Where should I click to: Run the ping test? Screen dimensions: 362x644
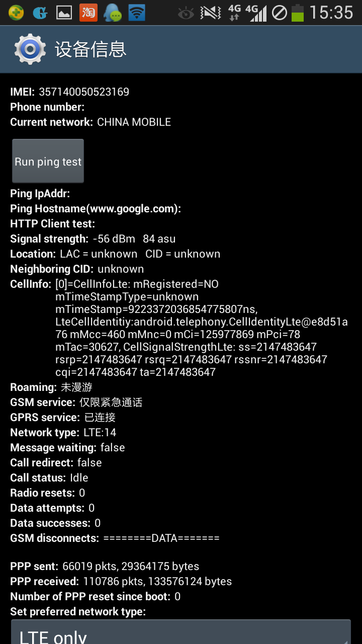point(48,161)
